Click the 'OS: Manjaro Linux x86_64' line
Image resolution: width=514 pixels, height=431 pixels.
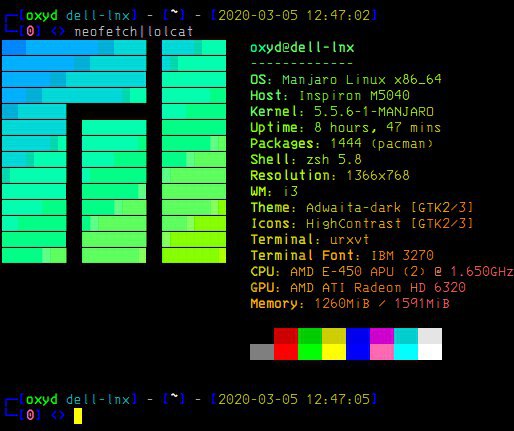346,80
